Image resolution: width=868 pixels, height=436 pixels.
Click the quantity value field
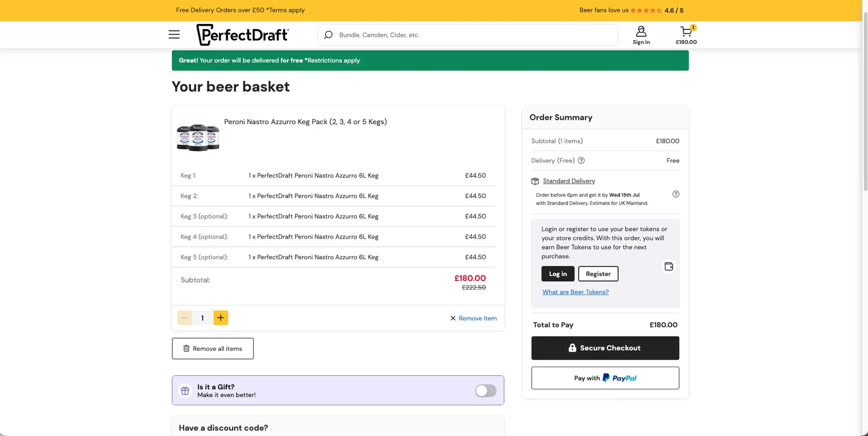click(202, 318)
